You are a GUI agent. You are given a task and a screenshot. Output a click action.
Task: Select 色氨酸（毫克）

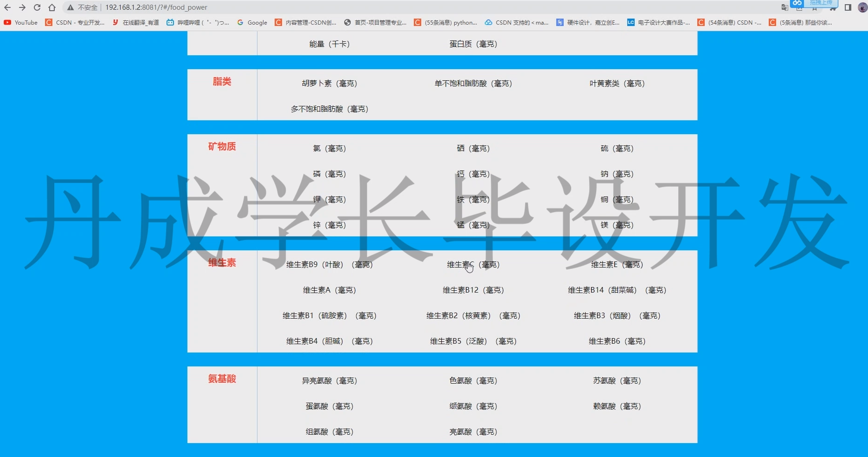pos(473,381)
